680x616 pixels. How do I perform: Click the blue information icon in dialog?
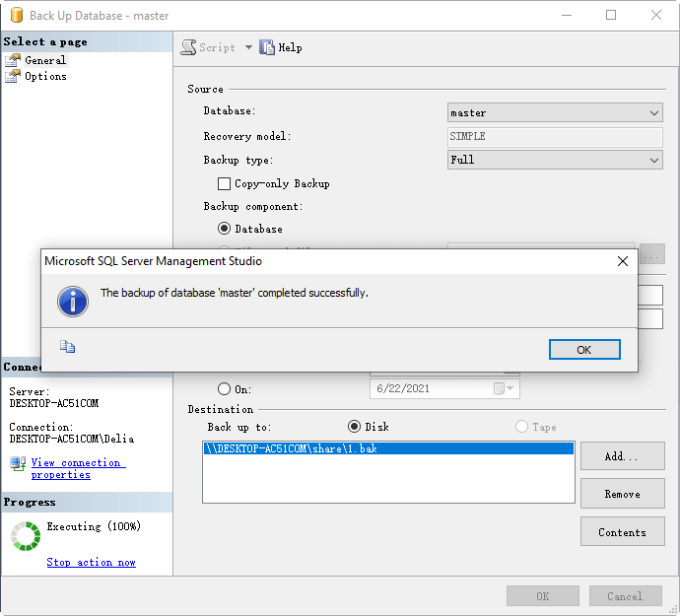click(x=73, y=302)
